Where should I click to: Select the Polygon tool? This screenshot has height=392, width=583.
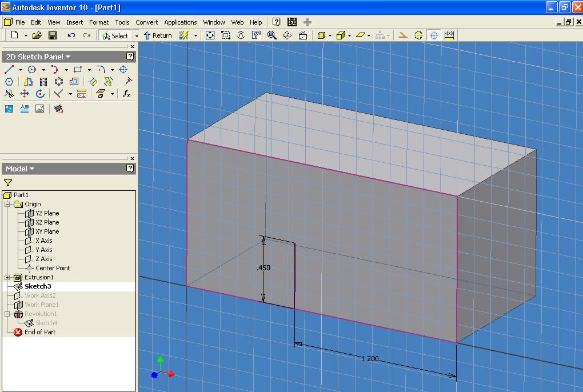coord(9,81)
